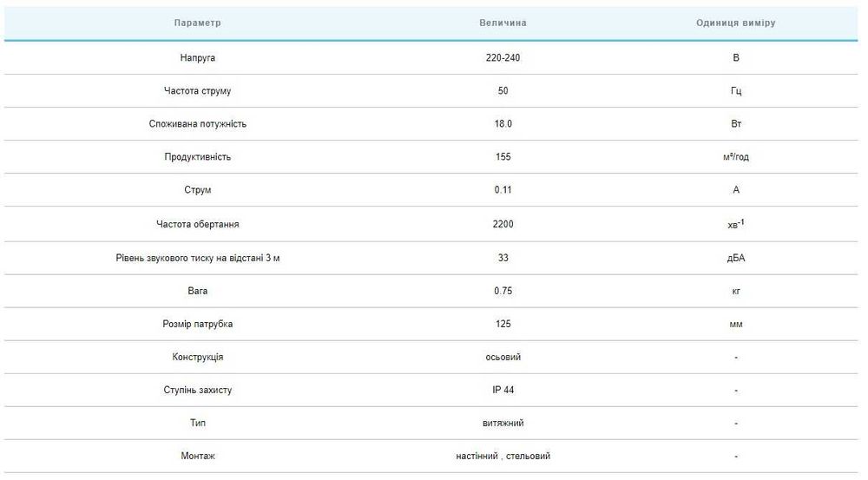Click the "Одиниця виміру" column header
Screen dimensions: 868x480
pos(736,23)
